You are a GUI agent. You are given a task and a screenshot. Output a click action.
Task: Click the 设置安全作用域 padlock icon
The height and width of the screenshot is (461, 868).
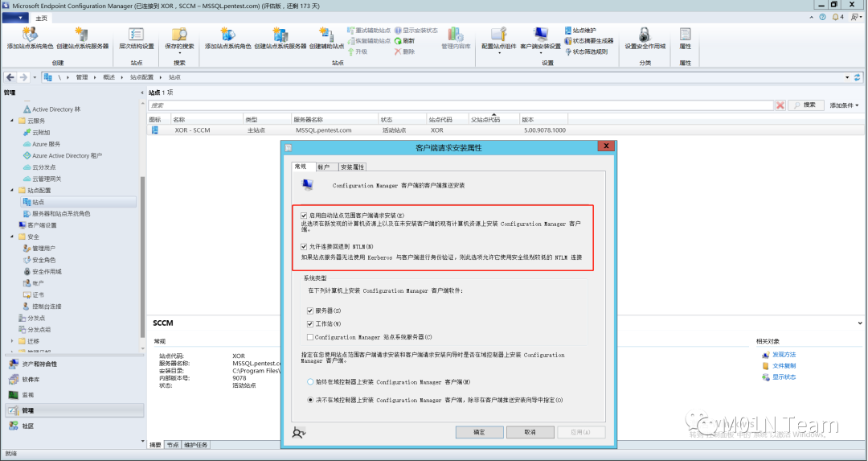coord(645,35)
